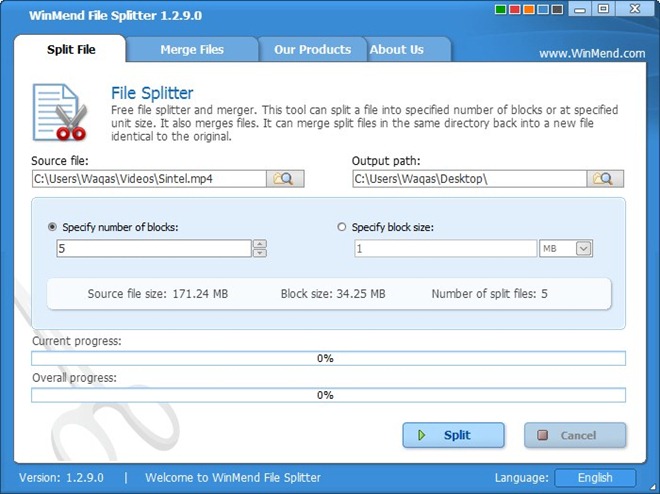Select the orange theme color

coord(529,10)
